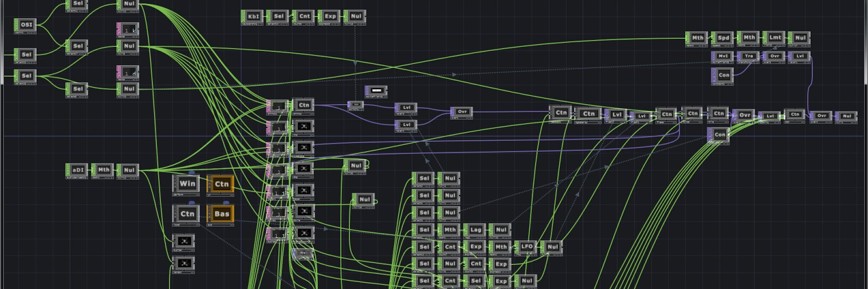Select the LFO node
This screenshot has width=868, height=289.
[x=526, y=247]
